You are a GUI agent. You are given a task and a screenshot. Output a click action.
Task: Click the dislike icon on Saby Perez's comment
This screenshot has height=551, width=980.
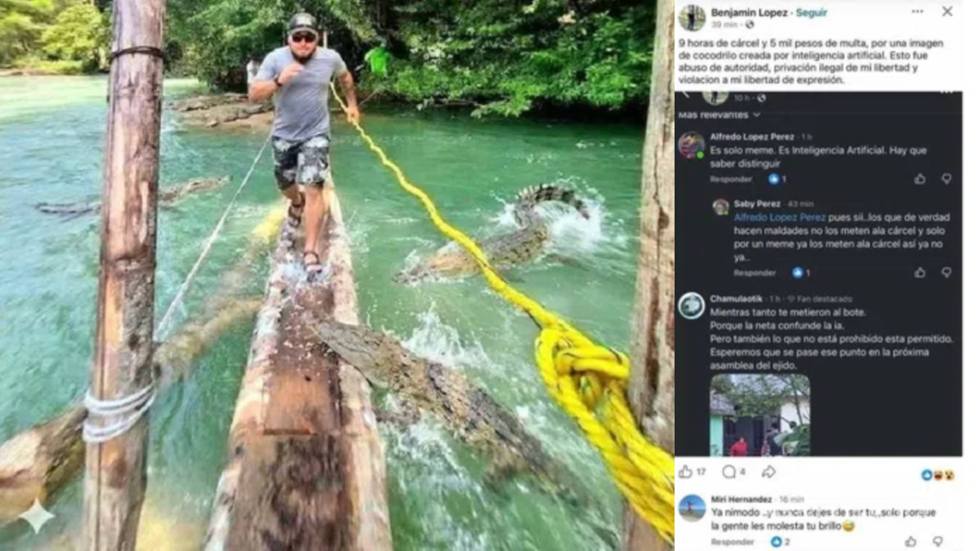point(945,273)
